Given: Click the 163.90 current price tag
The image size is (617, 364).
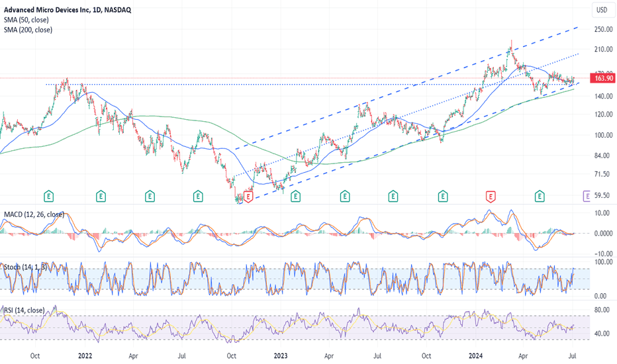Looking at the screenshot, I should click(604, 78).
